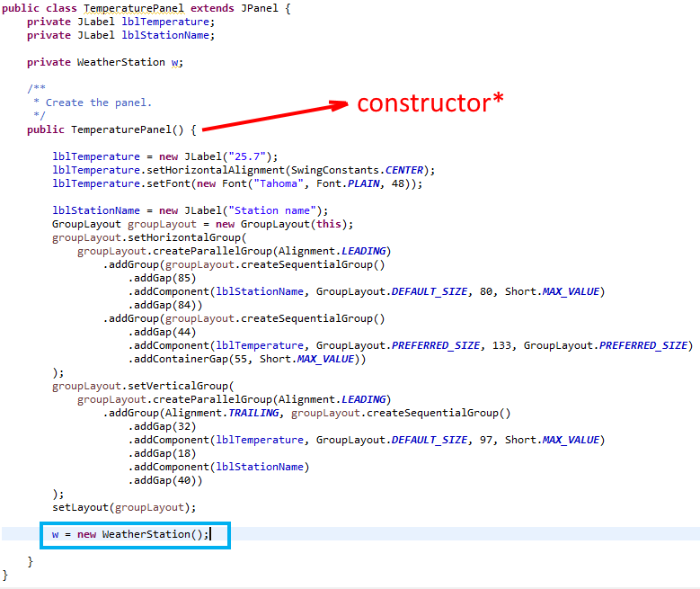The height and width of the screenshot is (589, 700).
Task: Click the .addGap(85) line
Action: 163,278
